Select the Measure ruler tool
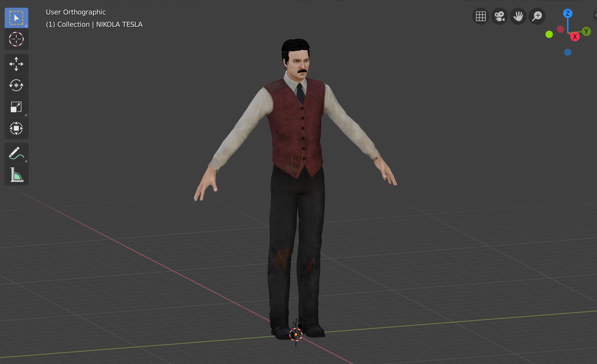Screen dimensions: 597x364 [x=16, y=174]
